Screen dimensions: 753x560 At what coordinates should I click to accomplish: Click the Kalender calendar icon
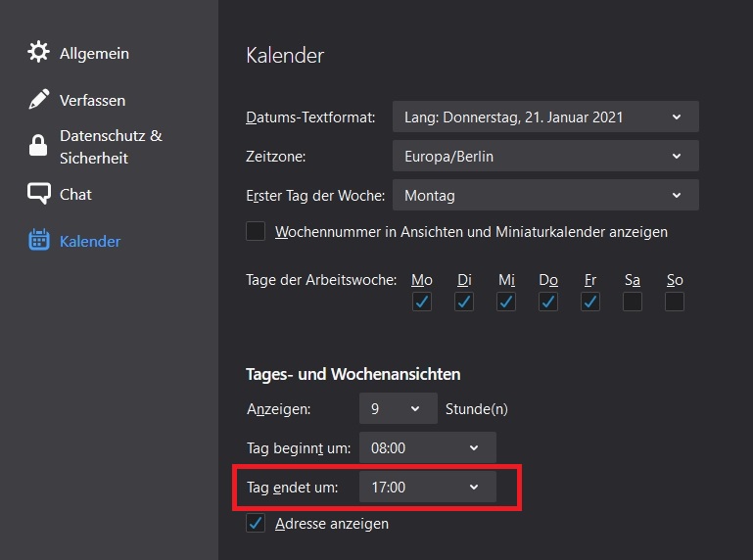[x=38, y=241]
